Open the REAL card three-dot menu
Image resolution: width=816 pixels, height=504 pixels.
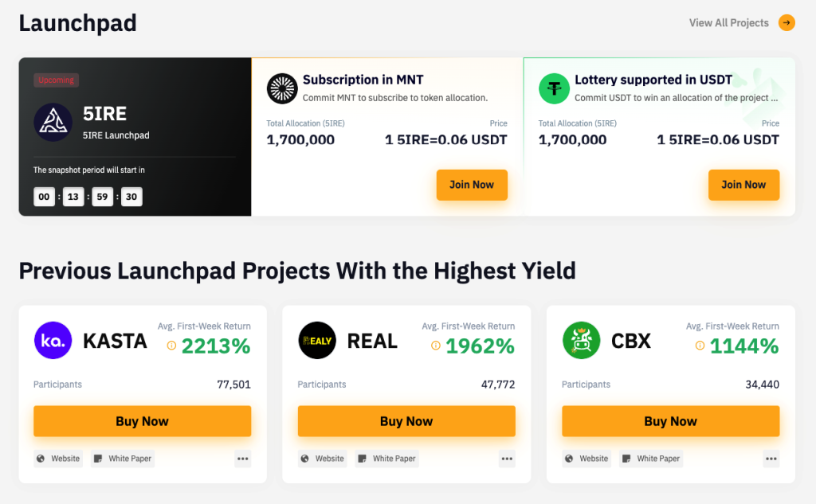[x=507, y=459]
